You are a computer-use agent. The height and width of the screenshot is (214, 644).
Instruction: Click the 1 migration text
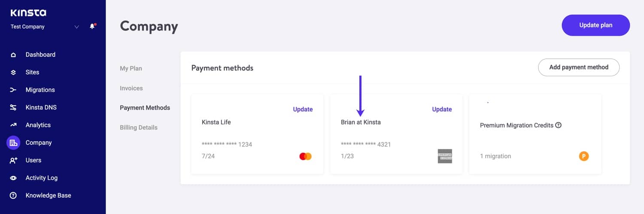pyautogui.click(x=495, y=156)
